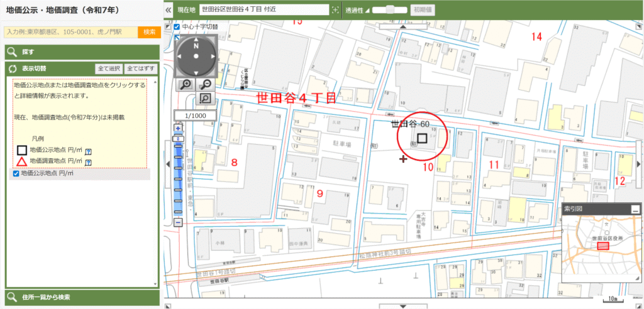Viewport: 644px width, 309px height.
Task: Click the zoom-out magnifier below the compass
Action: pyautogui.click(x=205, y=85)
